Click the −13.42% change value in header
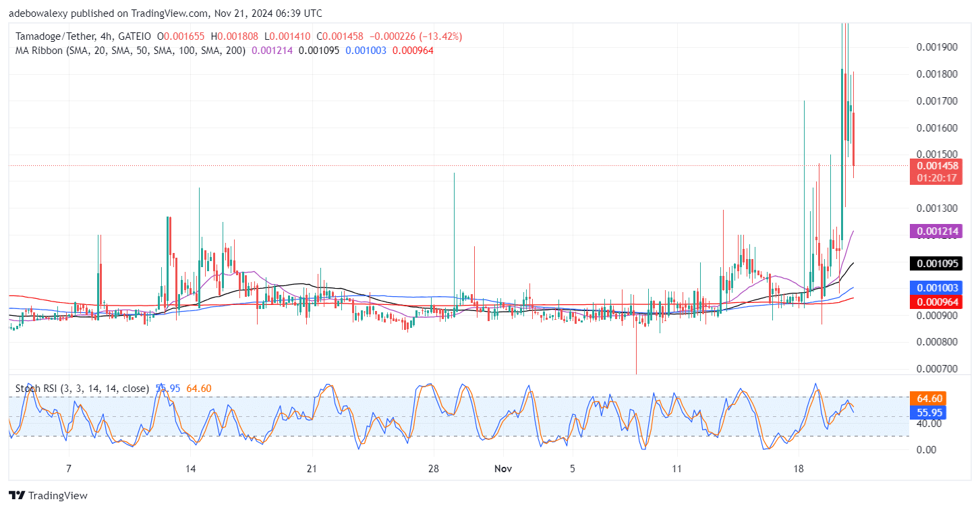The width and height of the screenshot is (980, 510). 440,36
